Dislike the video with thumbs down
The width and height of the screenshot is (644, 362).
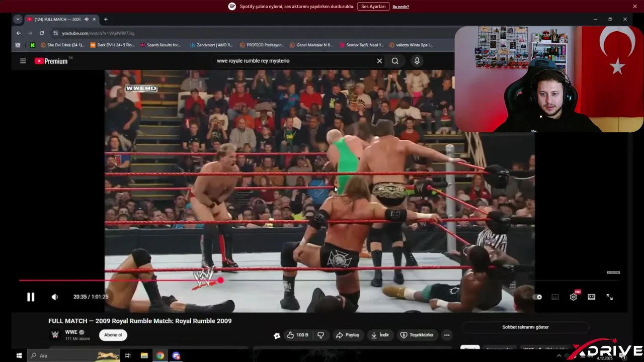click(321, 335)
